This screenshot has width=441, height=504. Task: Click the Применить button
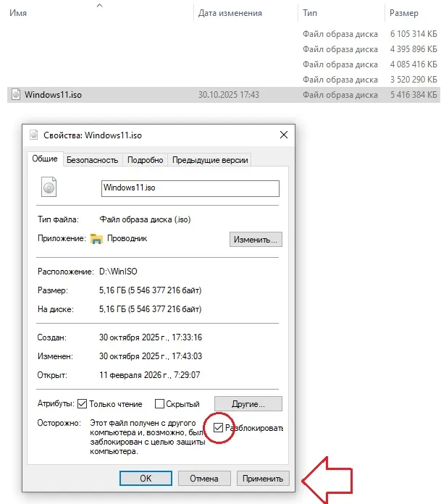pos(263,478)
